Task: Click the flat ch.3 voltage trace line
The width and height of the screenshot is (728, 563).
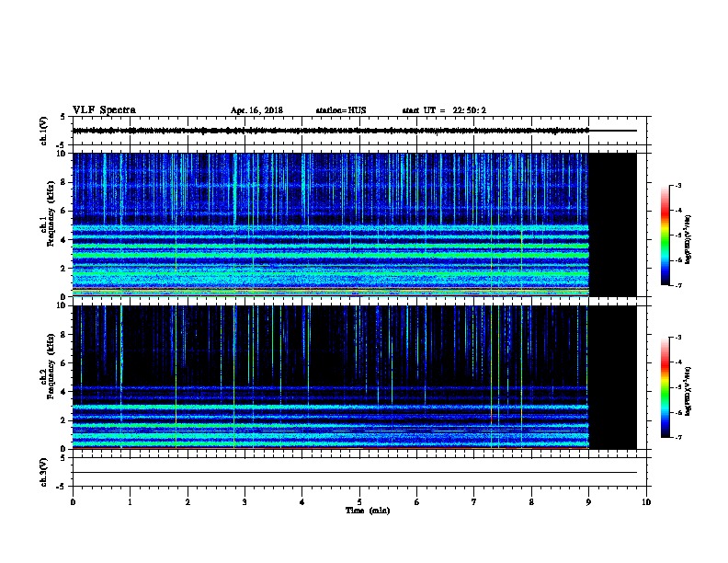Action: pyautogui.click(x=355, y=473)
